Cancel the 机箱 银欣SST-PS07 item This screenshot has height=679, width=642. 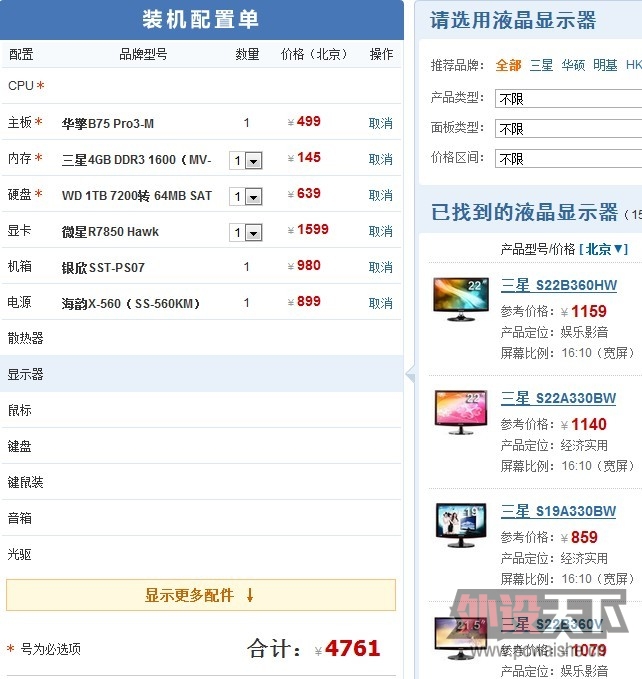coord(381,267)
